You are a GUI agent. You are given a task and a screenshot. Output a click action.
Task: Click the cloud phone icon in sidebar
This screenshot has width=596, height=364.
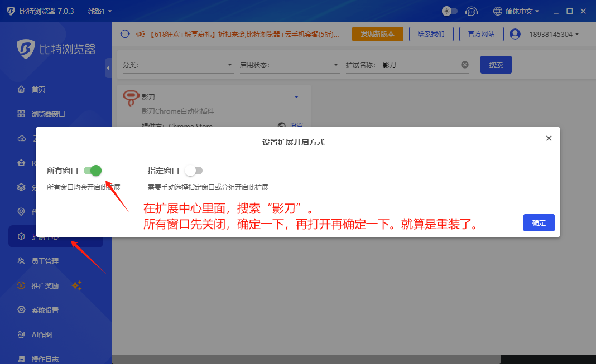pyautogui.click(x=21, y=138)
